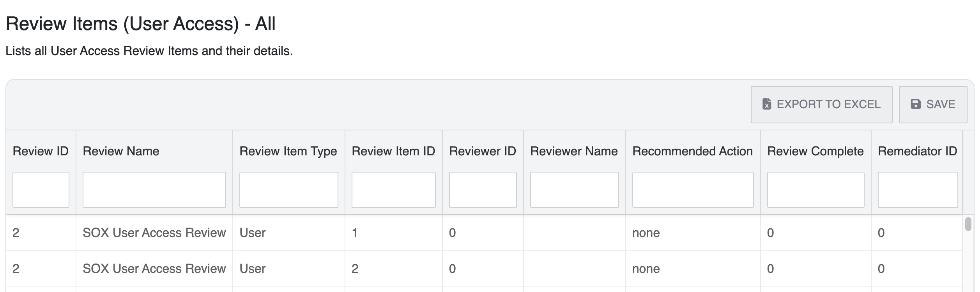Viewport: 980px width, 292px height.
Task: Click the EXPORT TO EXCEL button
Action: click(x=821, y=104)
